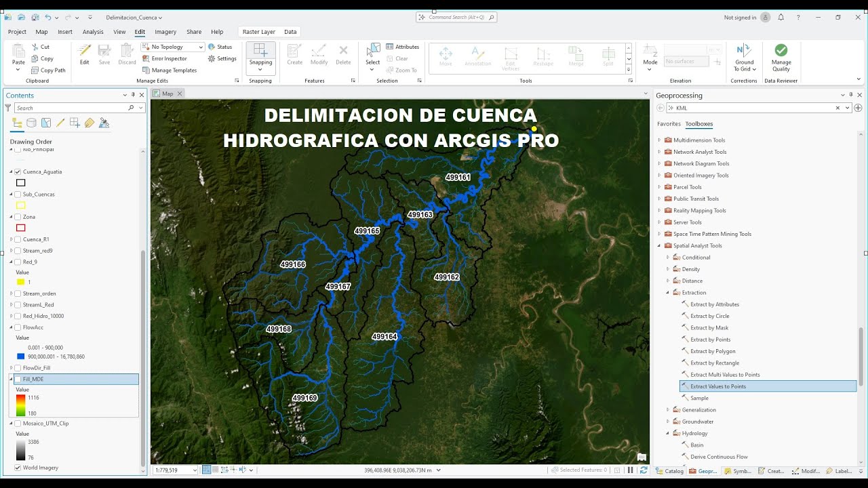The image size is (868, 488).
Task: Switch to Favorites in Geoprocessing
Action: point(669,124)
